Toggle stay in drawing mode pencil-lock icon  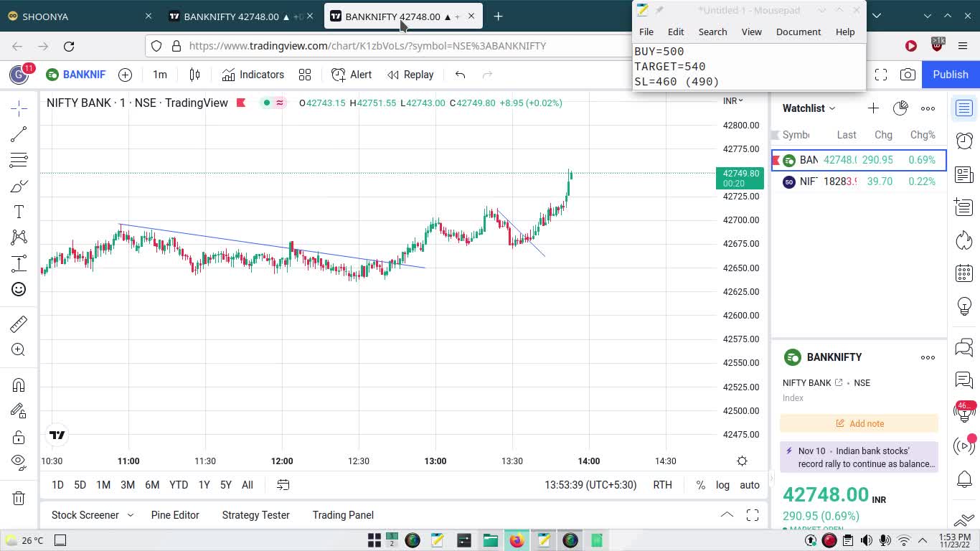click(x=19, y=411)
